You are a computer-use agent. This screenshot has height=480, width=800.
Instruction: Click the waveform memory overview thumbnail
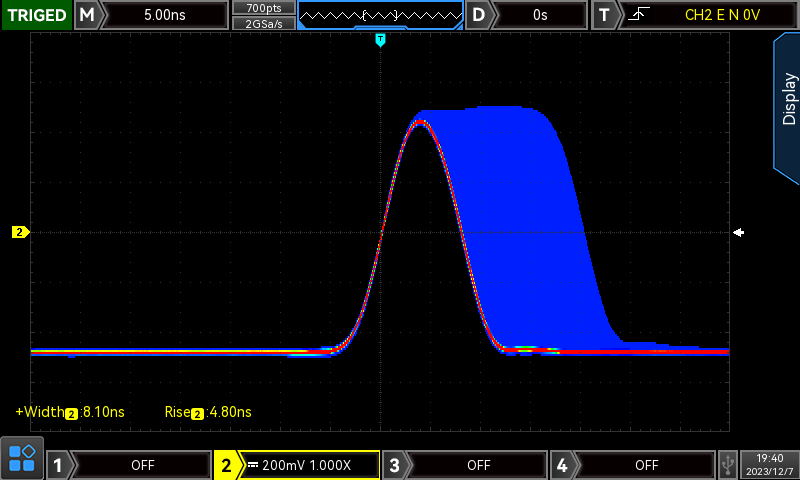click(x=380, y=15)
